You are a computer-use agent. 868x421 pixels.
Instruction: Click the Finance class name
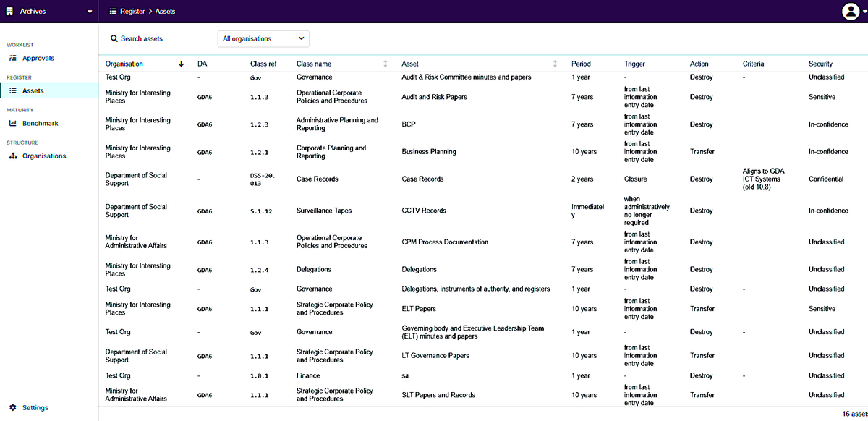pyautogui.click(x=308, y=375)
